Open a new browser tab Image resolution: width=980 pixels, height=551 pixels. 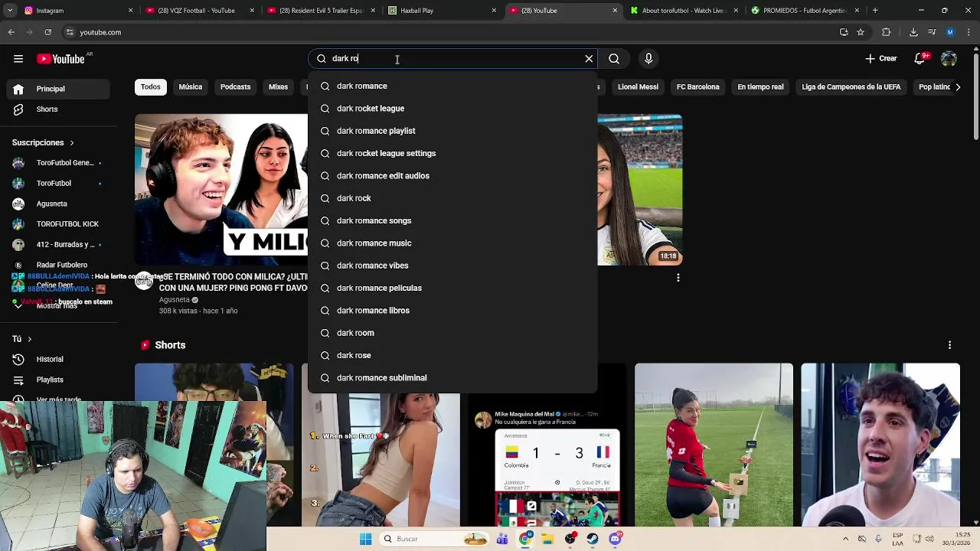pos(875,11)
